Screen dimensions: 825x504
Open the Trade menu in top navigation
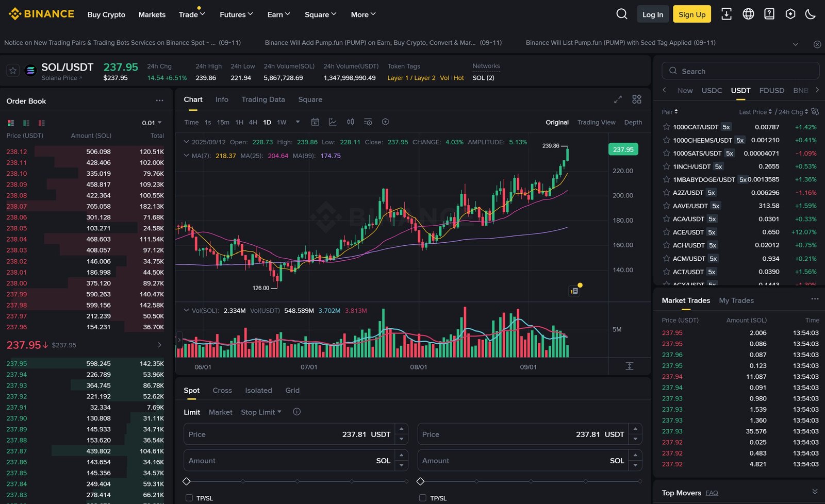click(x=191, y=14)
